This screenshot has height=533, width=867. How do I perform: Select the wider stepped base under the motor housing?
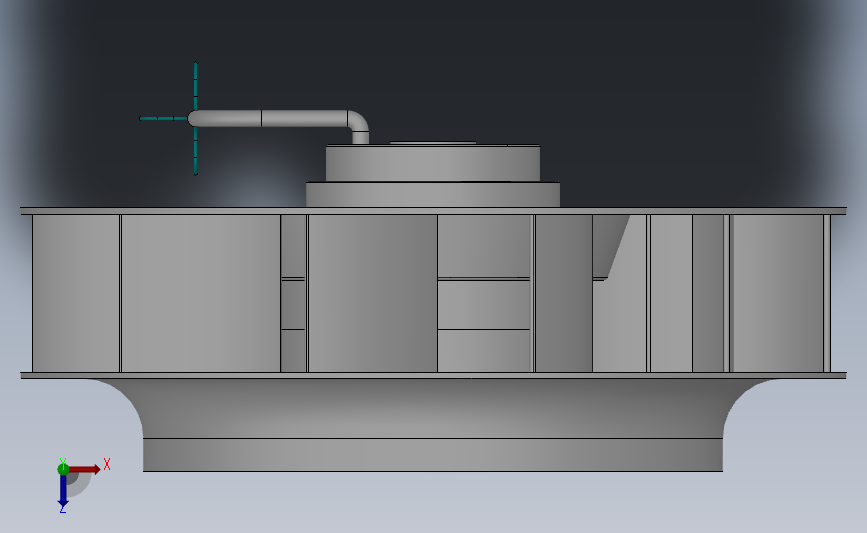pos(432,195)
